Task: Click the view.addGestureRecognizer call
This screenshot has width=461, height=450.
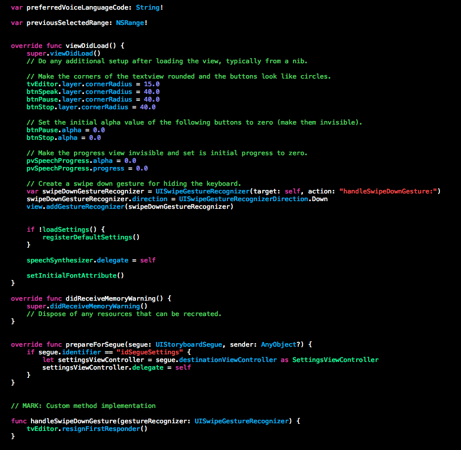Action: [x=130, y=207]
